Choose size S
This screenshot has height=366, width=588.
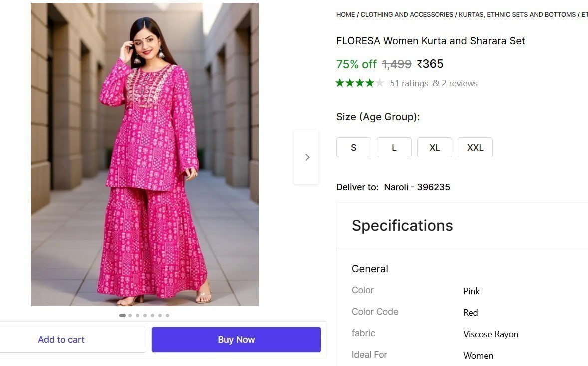[354, 148]
